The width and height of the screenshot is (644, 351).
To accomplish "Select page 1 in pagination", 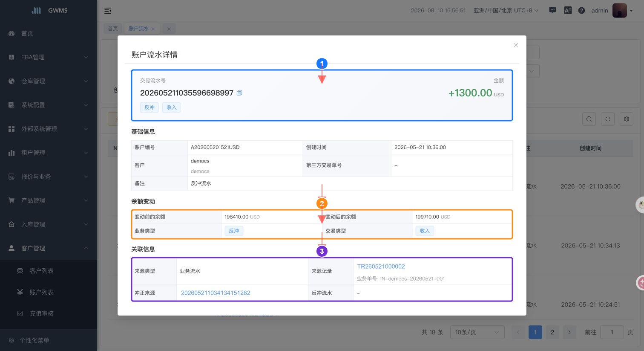I will coord(535,332).
